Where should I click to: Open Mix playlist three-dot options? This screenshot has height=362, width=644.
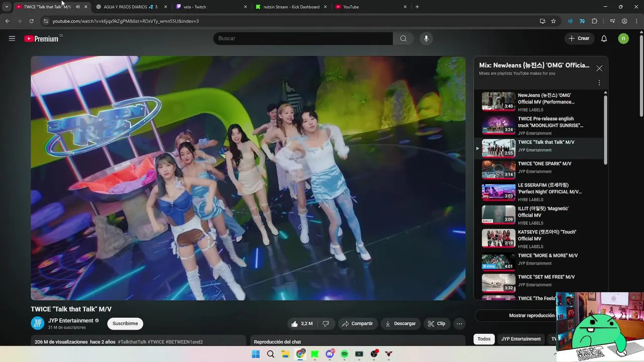click(x=599, y=83)
